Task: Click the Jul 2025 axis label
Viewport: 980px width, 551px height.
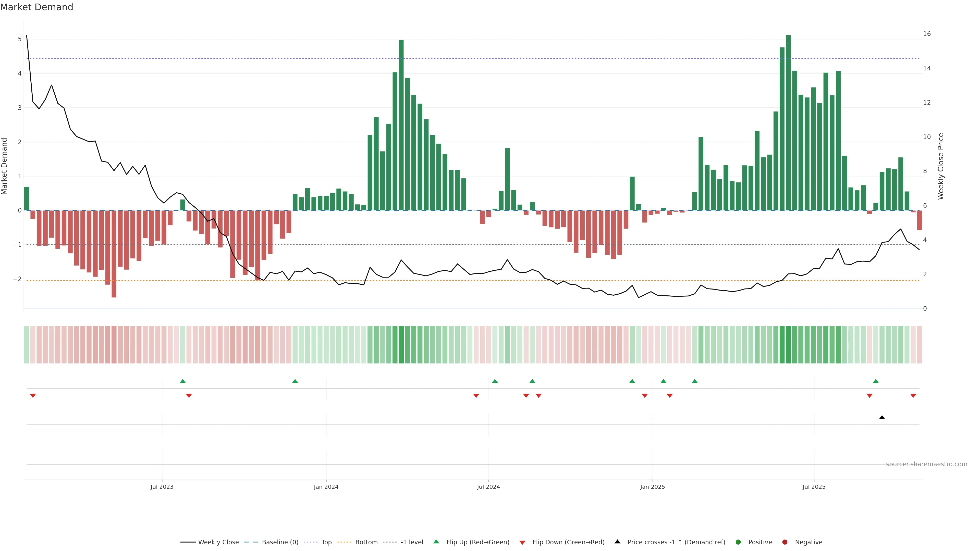Action: [814, 487]
